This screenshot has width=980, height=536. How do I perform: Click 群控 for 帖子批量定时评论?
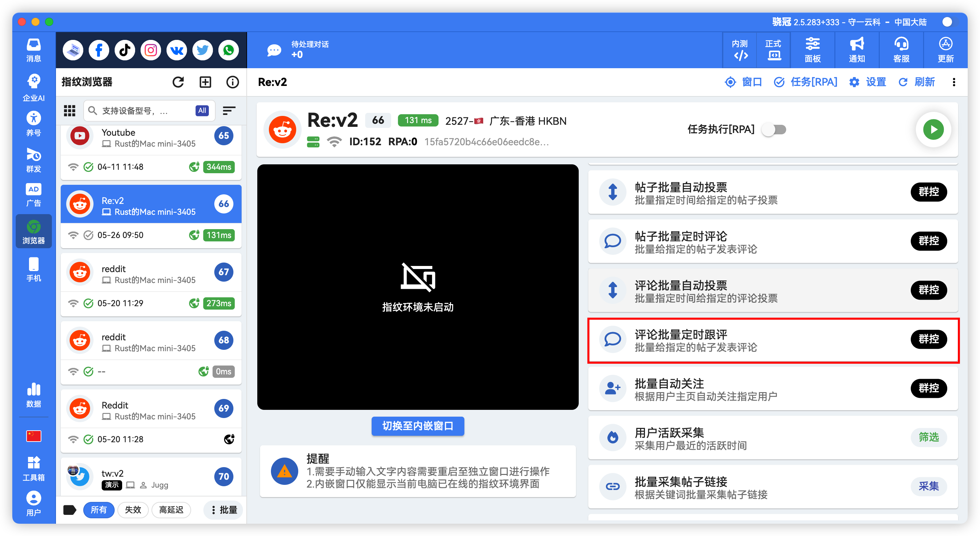tap(928, 241)
